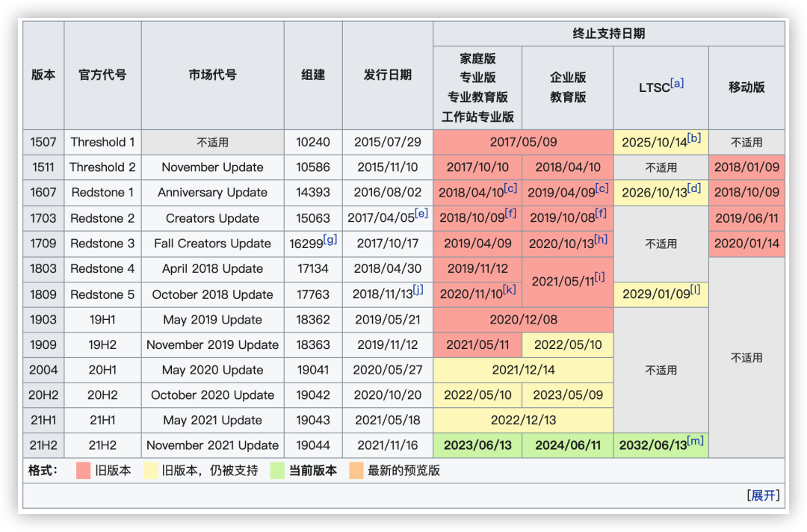Click the Redstone 5 cell

[x=102, y=294]
